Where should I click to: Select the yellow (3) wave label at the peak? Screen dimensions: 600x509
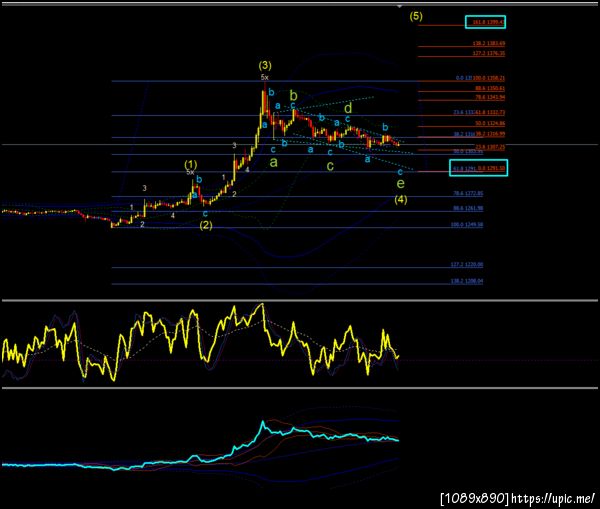[265, 65]
